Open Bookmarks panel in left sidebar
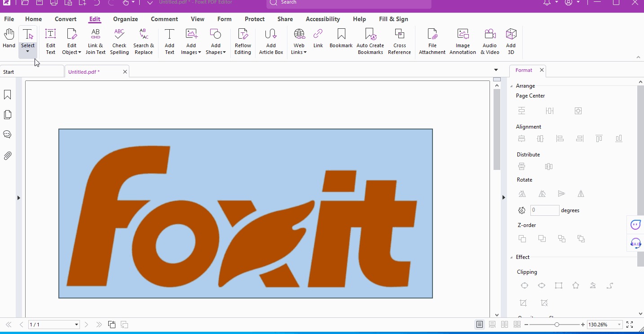644x334 pixels. (x=8, y=95)
